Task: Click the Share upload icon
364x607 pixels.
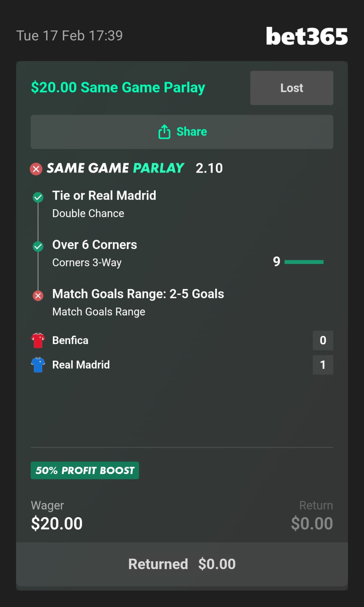Action: coord(164,132)
